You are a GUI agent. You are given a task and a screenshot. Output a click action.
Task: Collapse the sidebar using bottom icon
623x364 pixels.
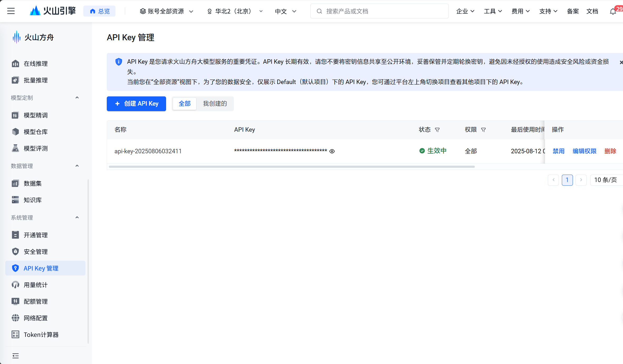(x=16, y=356)
